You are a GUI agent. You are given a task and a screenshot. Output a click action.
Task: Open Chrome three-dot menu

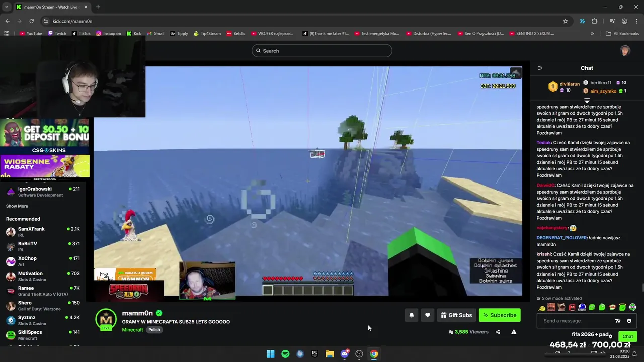click(x=636, y=21)
